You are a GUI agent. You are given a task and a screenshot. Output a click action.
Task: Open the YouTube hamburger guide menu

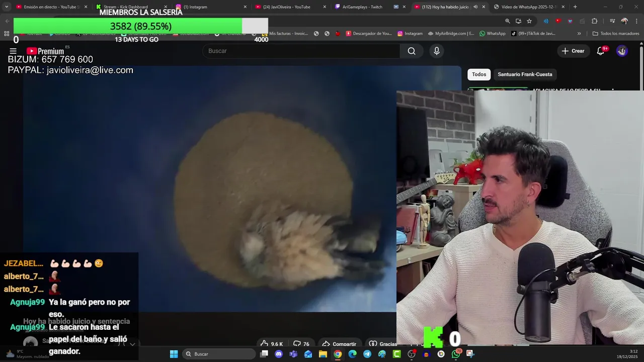click(x=13, y=51)
